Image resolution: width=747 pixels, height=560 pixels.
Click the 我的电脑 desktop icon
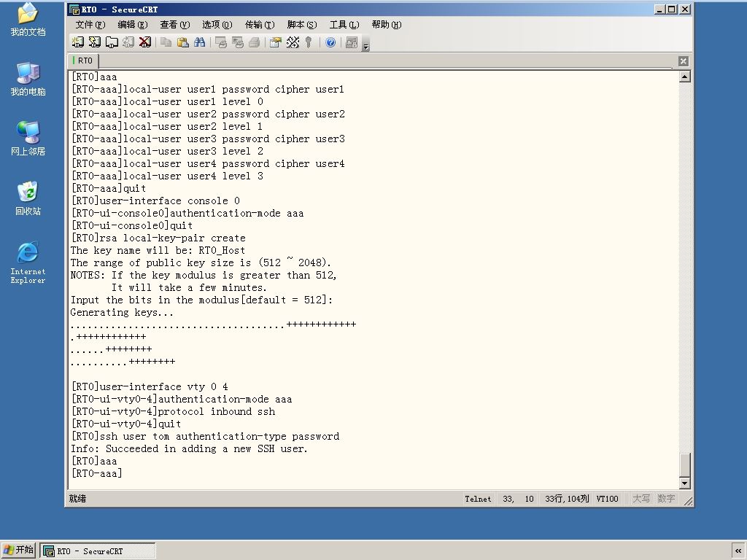coord(28,79)
